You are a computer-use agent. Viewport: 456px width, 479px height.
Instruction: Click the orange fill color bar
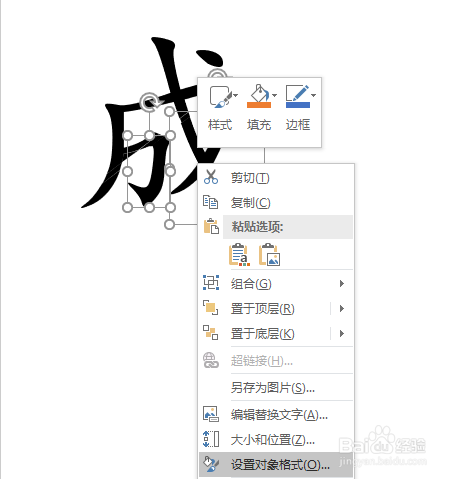(259, 105)
